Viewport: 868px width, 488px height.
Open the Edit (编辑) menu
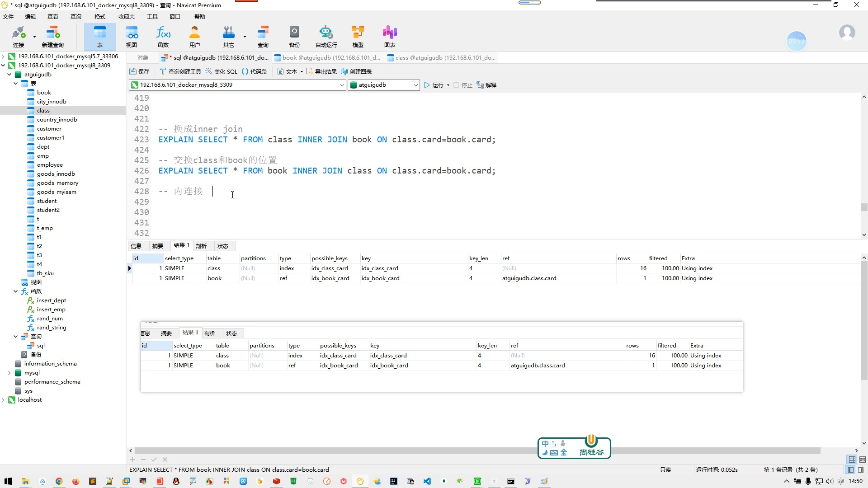pyautogui.click(x=30, y=17)
